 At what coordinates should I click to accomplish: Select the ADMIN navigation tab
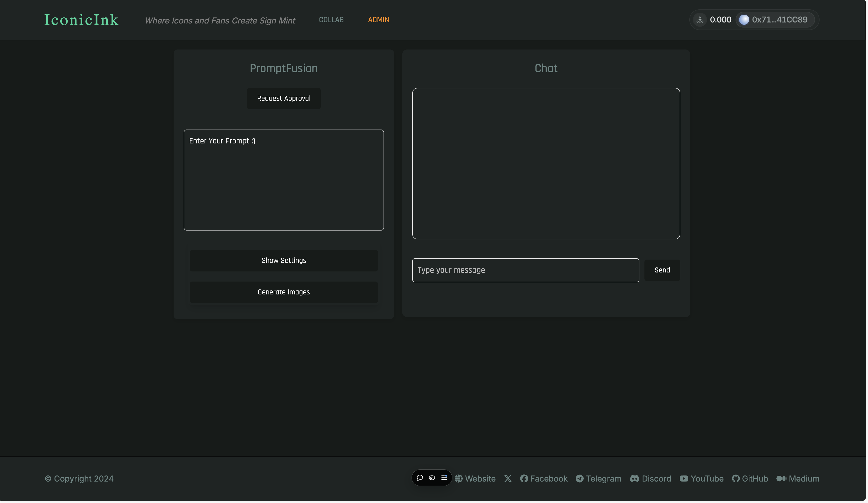pyautogui.click(x=378, y=20)
